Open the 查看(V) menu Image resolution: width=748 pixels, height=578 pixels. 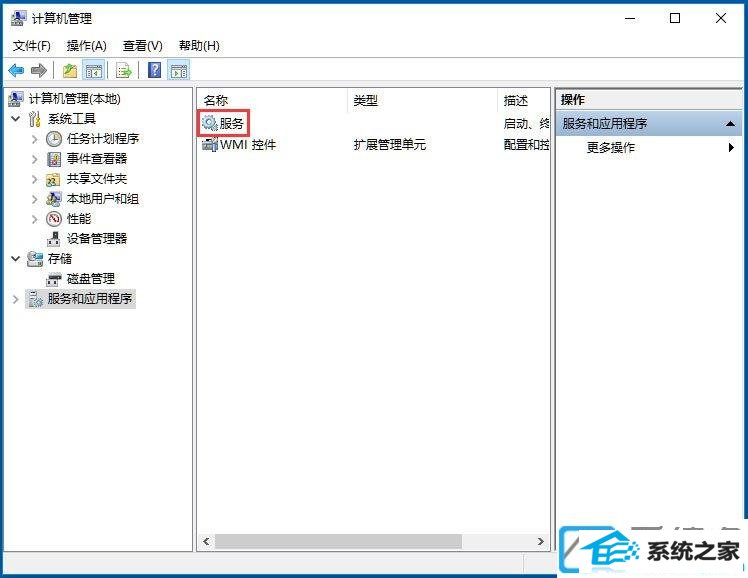pyautogui.click(x=143, y=46)
